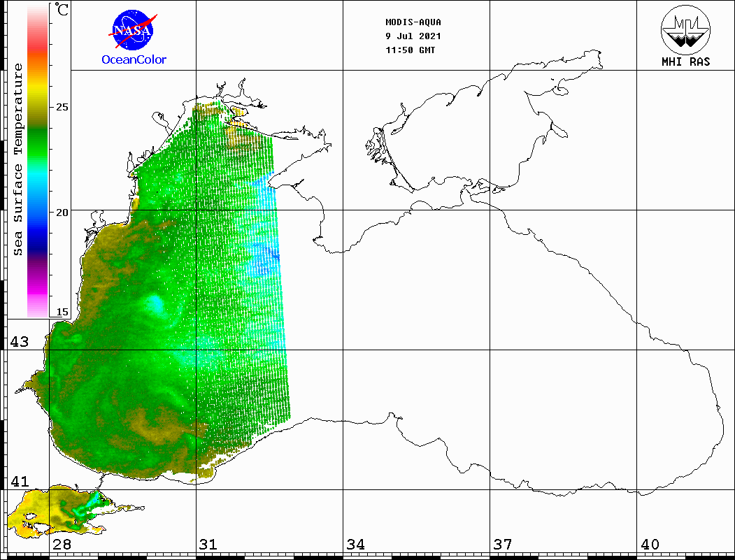Click the 25 value on color scale
This screenshot has height=560, width=735.
pos(62,107)
